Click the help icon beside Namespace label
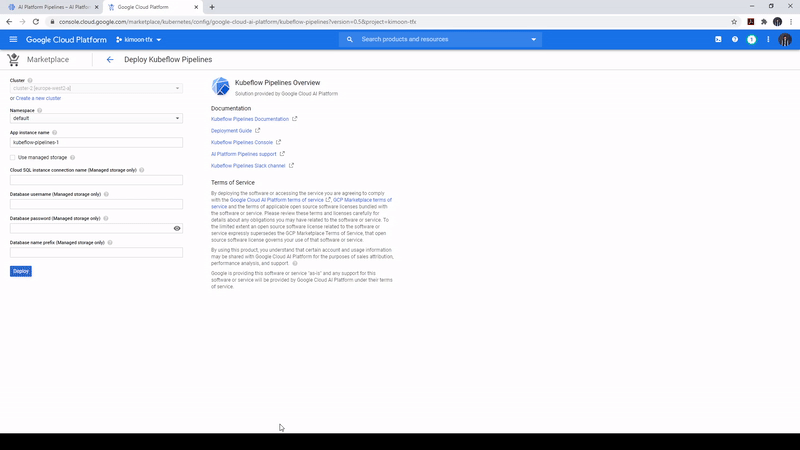800x450 pixels. click(x=40, y=110)
